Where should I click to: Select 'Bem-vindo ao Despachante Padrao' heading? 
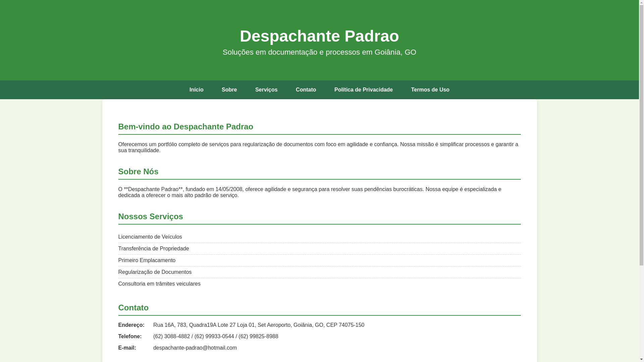click(185, 127)
